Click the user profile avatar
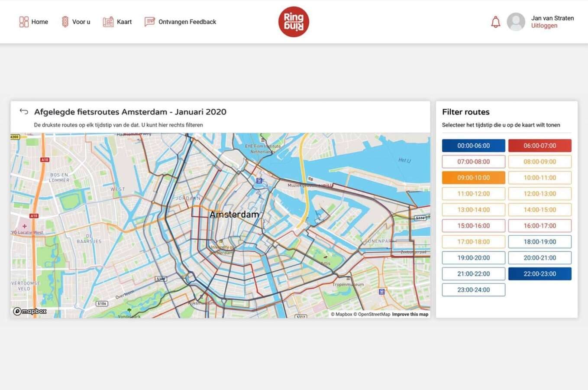 (516, 22)
